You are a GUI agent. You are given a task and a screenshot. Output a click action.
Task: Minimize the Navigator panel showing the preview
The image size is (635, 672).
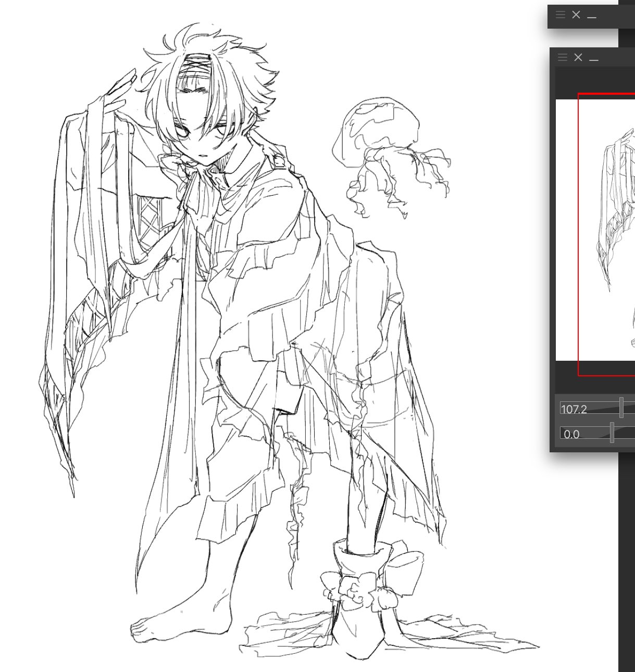coord(593,59)
